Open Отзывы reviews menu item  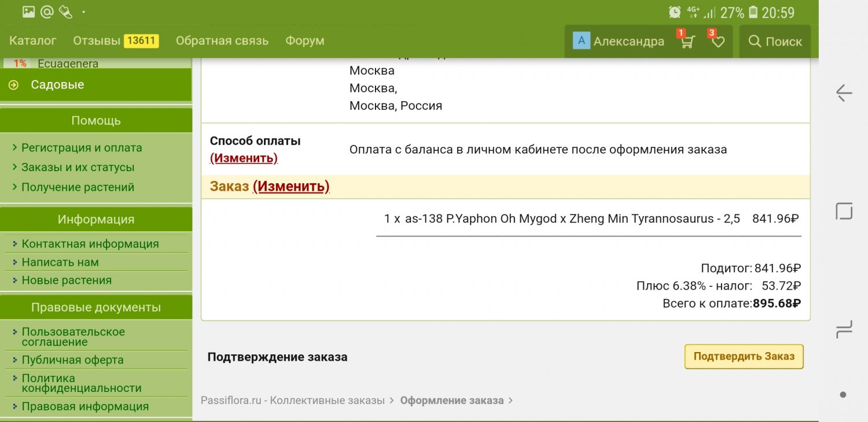[97, 40]
